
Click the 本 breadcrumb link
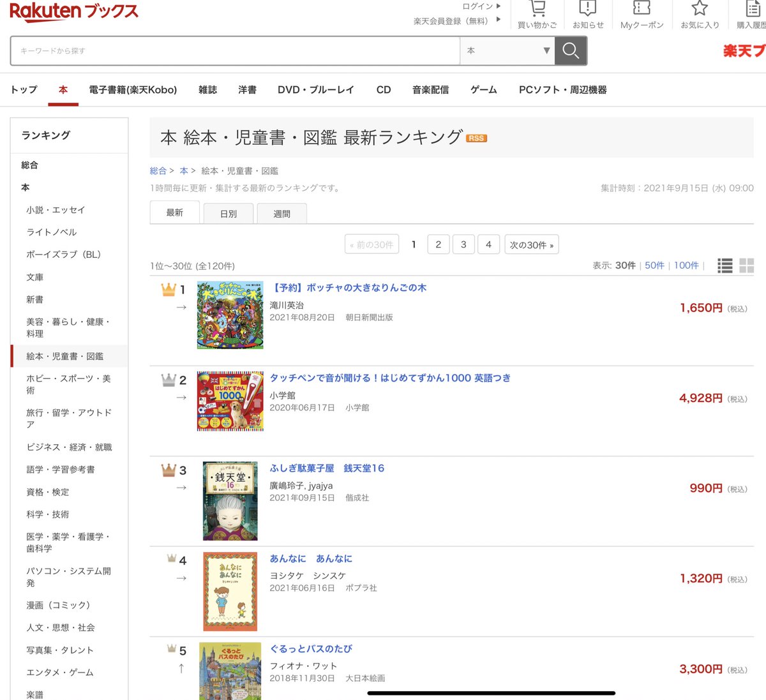point(184,171)
